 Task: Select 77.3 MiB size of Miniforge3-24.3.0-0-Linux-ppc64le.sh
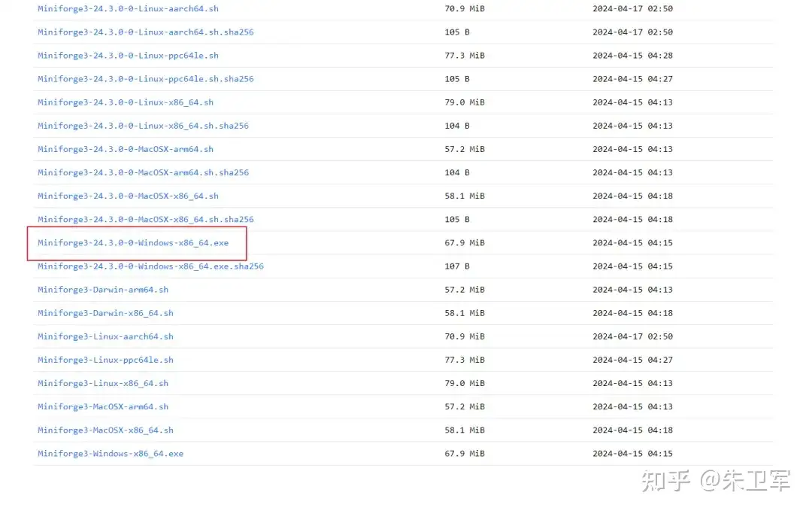coord(465,56)
